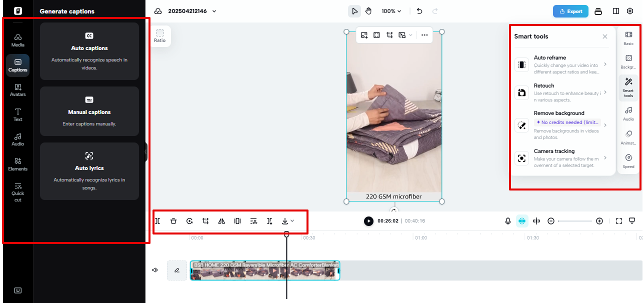Open the more options ellipsis above video
Image resolution: width=644 pixels, height=303 pixels.
(x=424, y=35)
